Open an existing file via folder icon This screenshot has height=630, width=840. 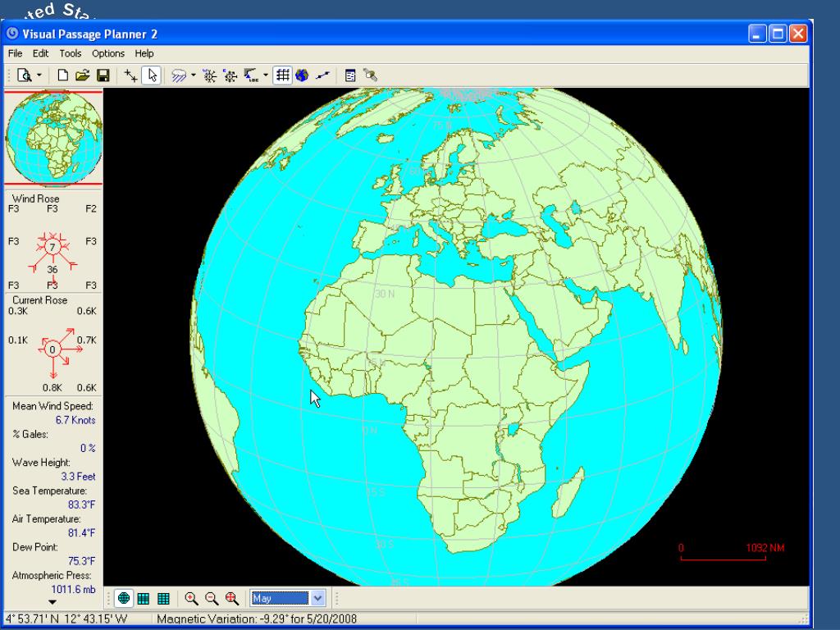(83, 75)
